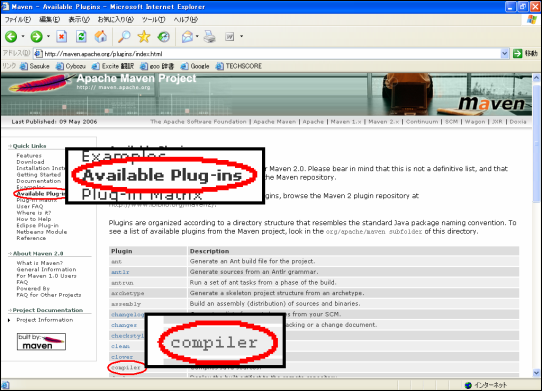The width and height of the screenshot is (542, 391).
Task: Click the Maven 1.x header link
Action: (x=346, y=122)
